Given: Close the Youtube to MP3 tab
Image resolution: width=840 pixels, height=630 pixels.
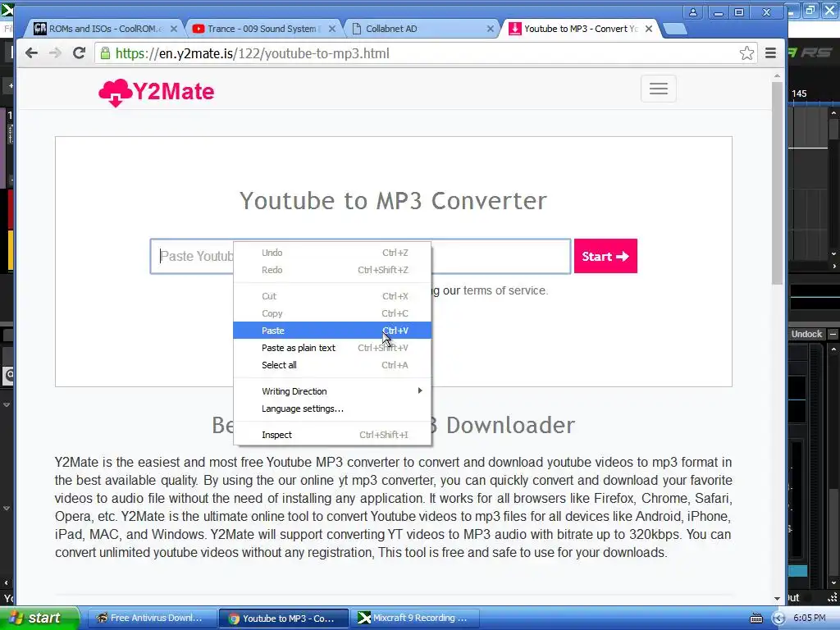Looking at the screenshot, I should click(x=649, y=29).
